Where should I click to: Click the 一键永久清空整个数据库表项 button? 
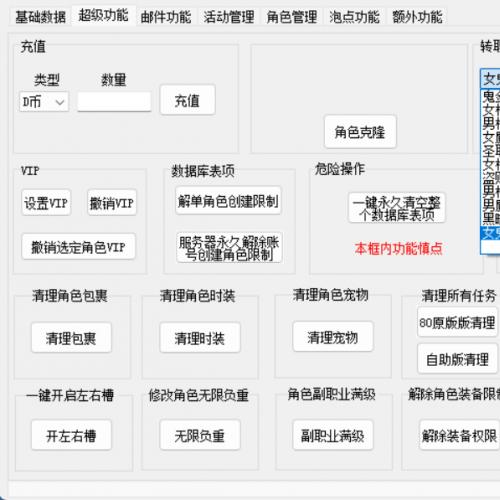pyautogui.click(x=397, y=208)
